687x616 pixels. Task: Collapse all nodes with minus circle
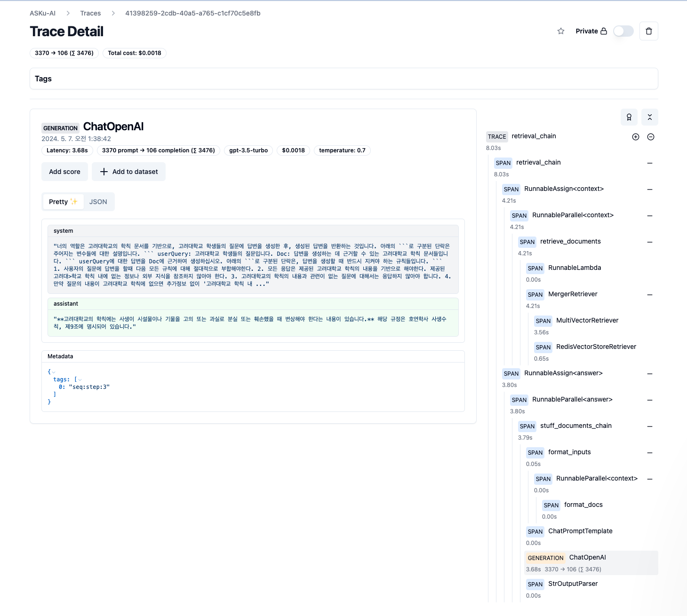(651, 137)
